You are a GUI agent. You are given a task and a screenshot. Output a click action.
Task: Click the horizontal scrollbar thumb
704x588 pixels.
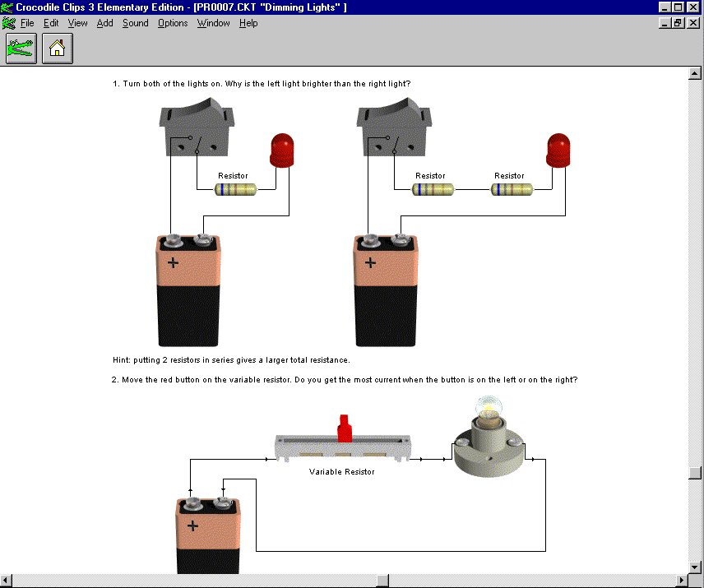(x=382, y=581)
